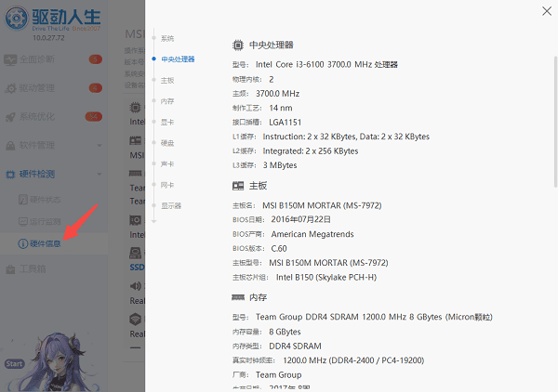Image resolution: width=558 pixels, height=392 pixels.
Task: Click the motherboard icon beside 主板 heading
Action: point(238,186)
